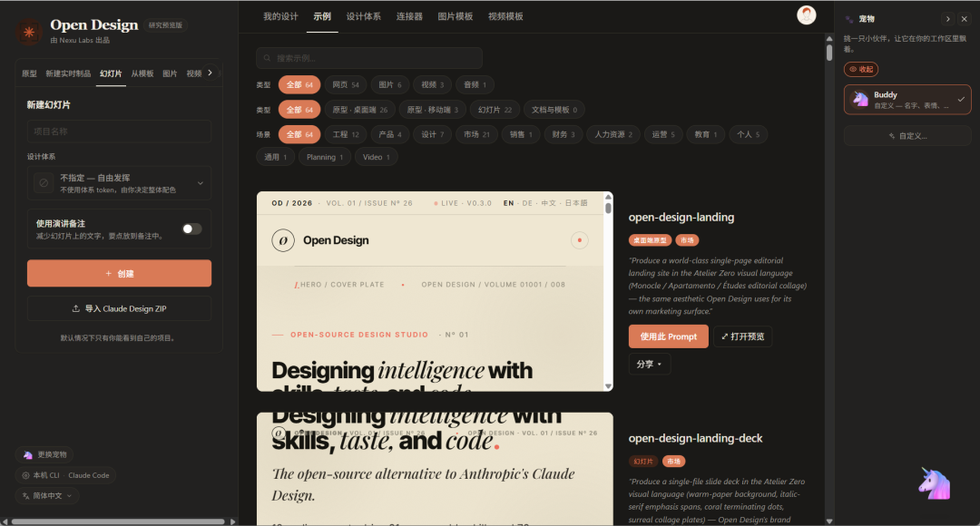Click the main page scroll-up arrow

click(829, 38)
